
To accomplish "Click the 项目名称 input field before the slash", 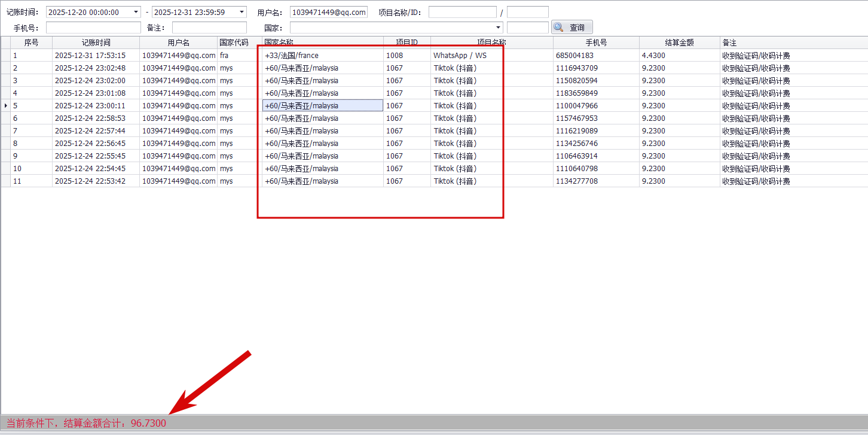I will [463, 12].
